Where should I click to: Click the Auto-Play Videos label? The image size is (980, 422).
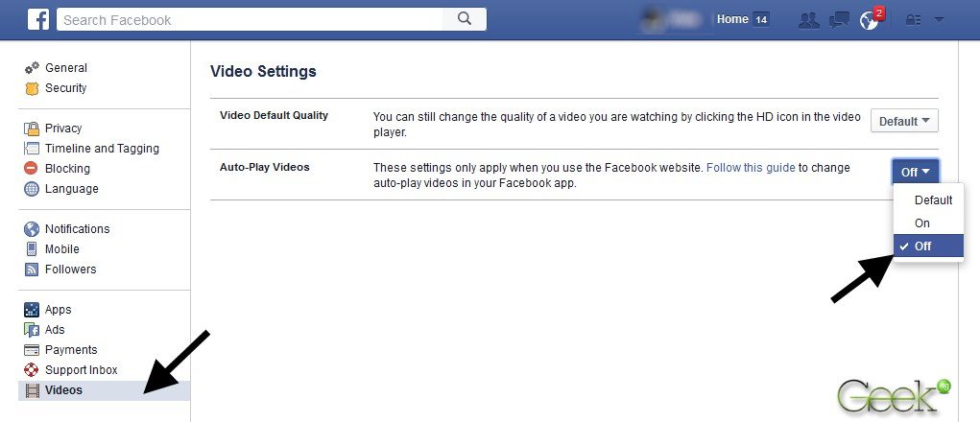click(264, 167)
